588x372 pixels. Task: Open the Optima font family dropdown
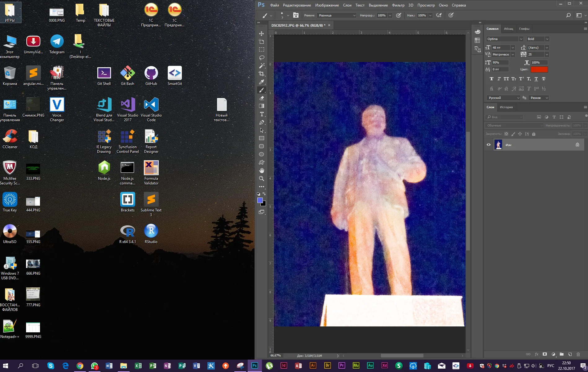tap(505, 39)
